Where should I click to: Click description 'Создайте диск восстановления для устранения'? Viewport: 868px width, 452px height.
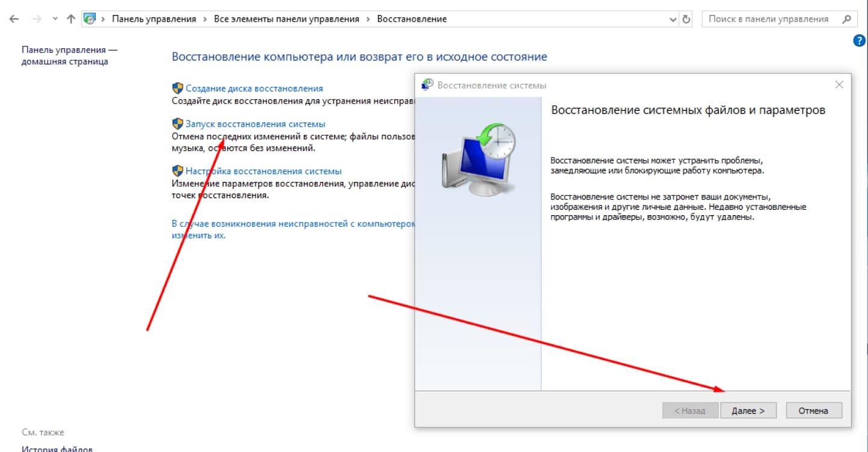(294, 101)
